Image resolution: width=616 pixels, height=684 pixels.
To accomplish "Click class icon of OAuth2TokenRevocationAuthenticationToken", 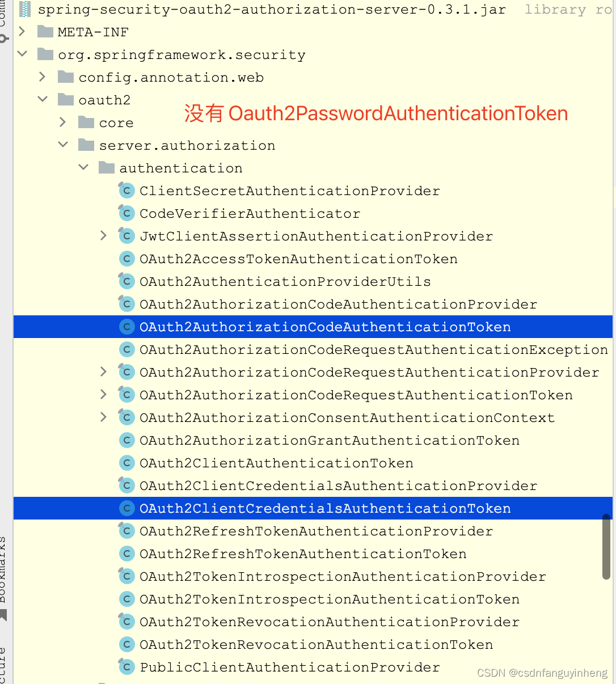I will click(126, 644).
